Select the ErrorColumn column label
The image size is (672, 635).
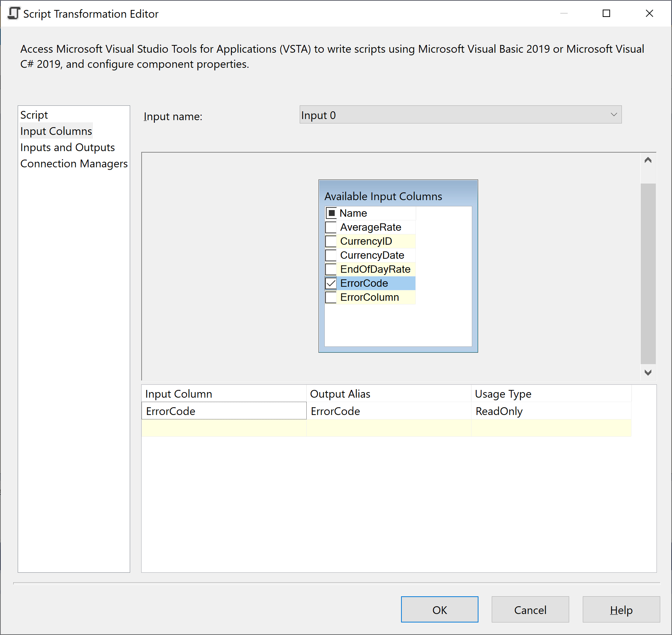pyautogui.click(x=369, y=297)
